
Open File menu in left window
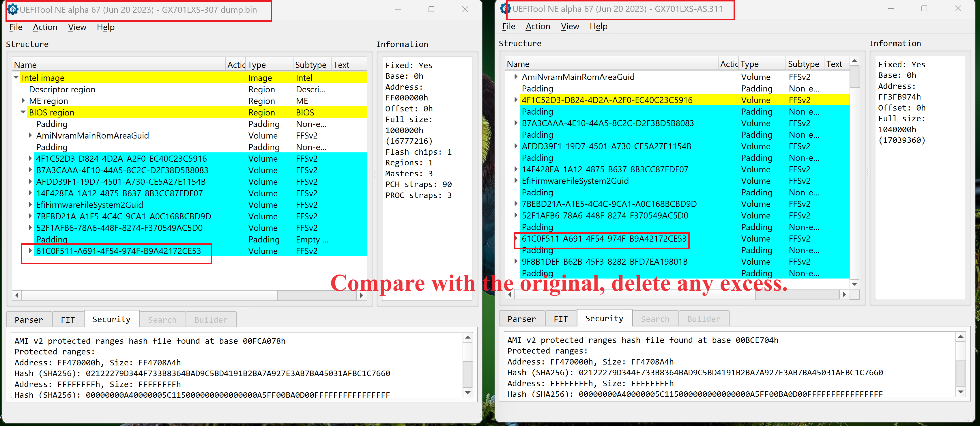[x=16, y=27]
